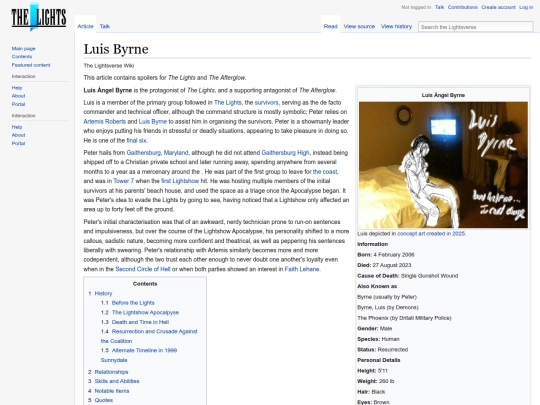The width and height of the screenshot is (540, 405).
Task: Click the Hair: Black entry
Action: click(x=371, y=392)
